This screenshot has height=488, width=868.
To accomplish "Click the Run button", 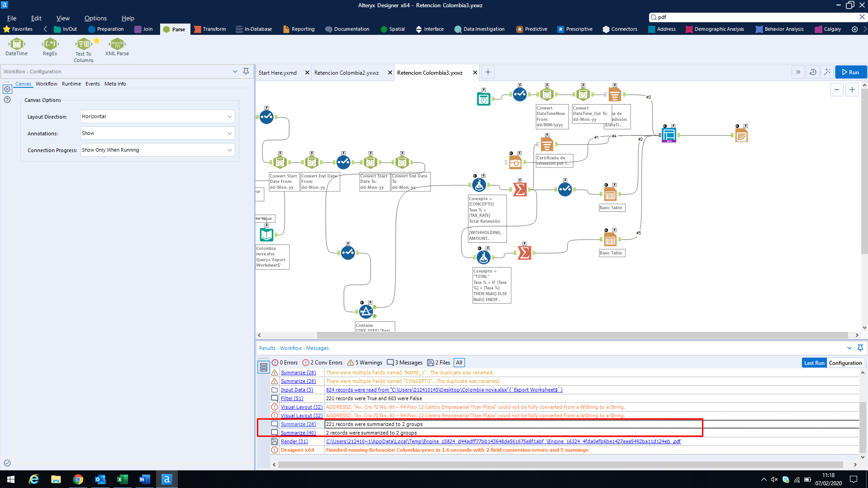I will point(850,72).
